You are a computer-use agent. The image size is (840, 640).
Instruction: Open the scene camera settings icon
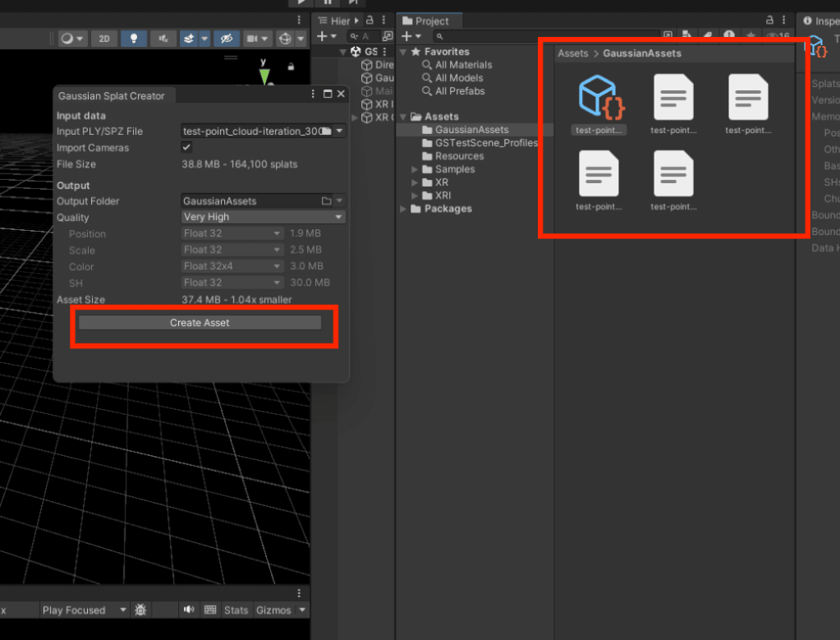pyautogui.click(x=254, y=39)
